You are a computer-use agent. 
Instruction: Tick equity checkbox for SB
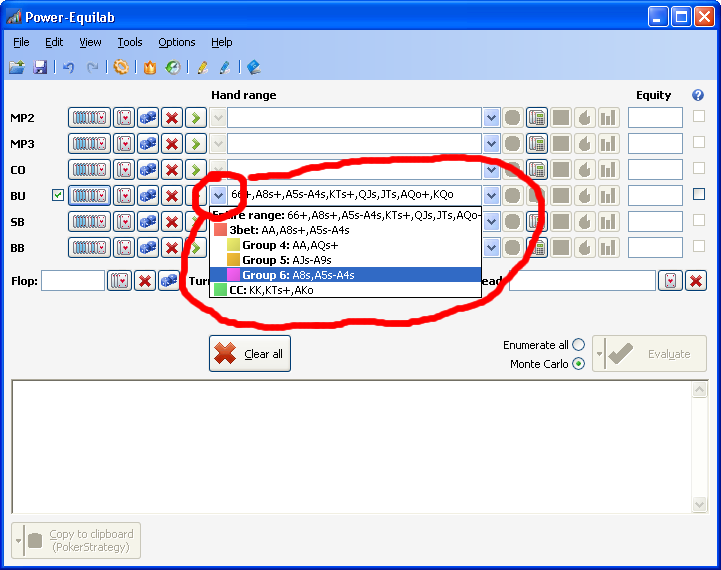click(x=699, y=220)
